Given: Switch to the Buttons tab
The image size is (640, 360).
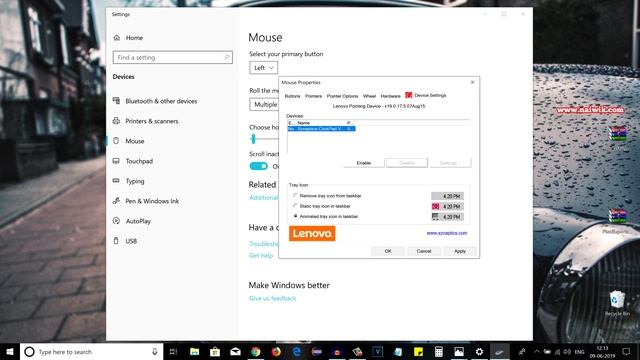Looking at the screenshot, I should click(292, 96).
